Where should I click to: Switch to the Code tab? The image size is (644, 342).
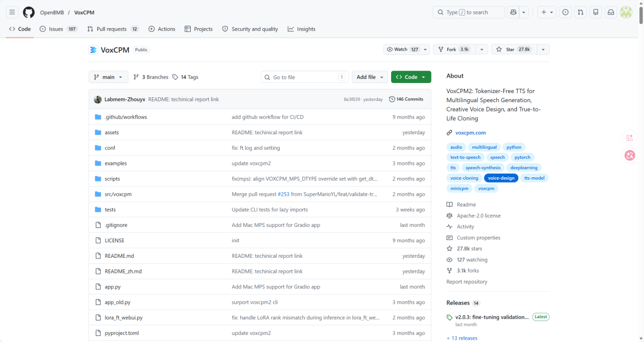[x=20, y=29]
